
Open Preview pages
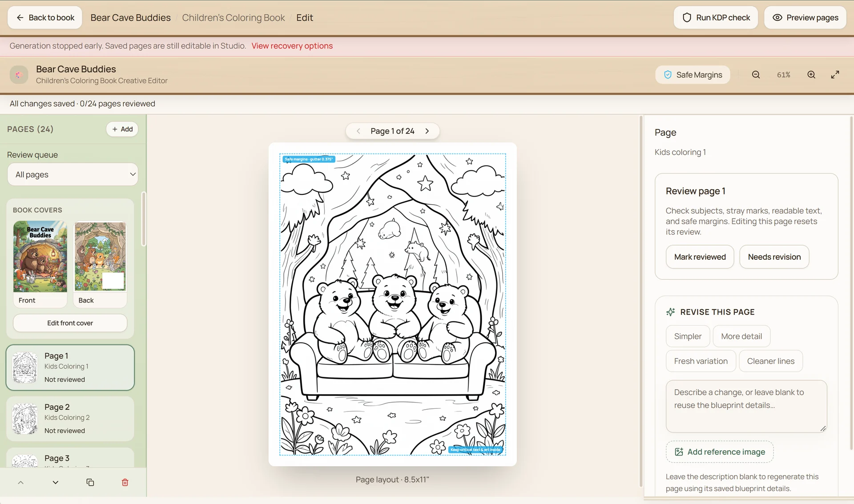[x=805, y=17]
